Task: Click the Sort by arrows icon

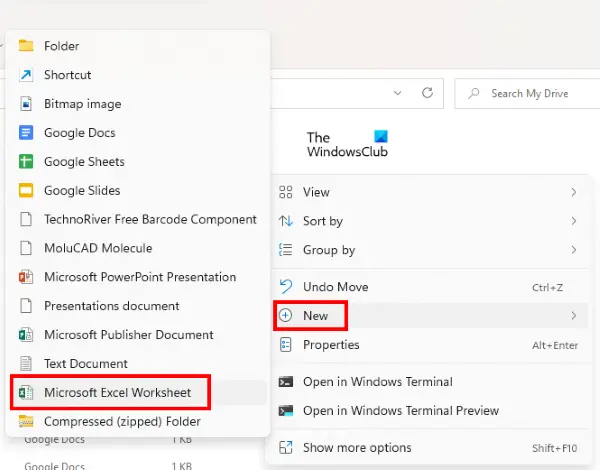Action: (285, 221)
